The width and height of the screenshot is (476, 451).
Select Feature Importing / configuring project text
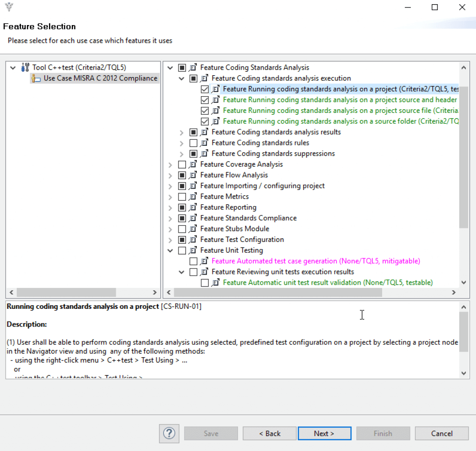(x=262, y=186)
